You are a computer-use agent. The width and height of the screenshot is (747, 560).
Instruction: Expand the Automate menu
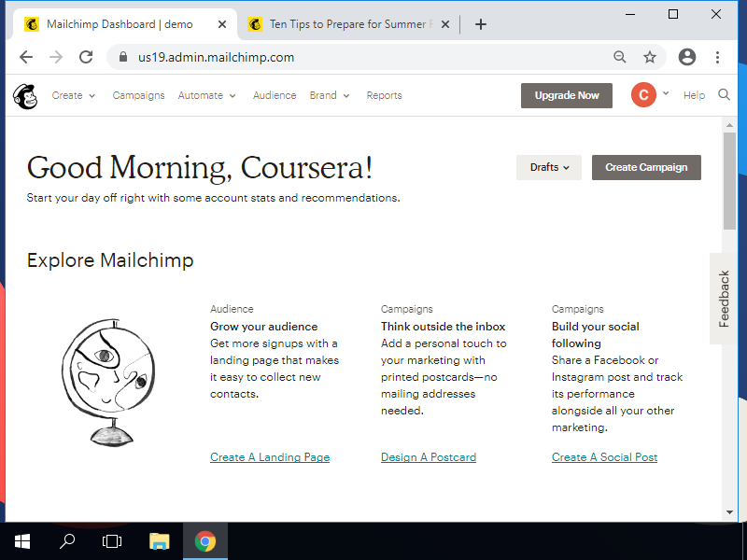pos(206,95)
